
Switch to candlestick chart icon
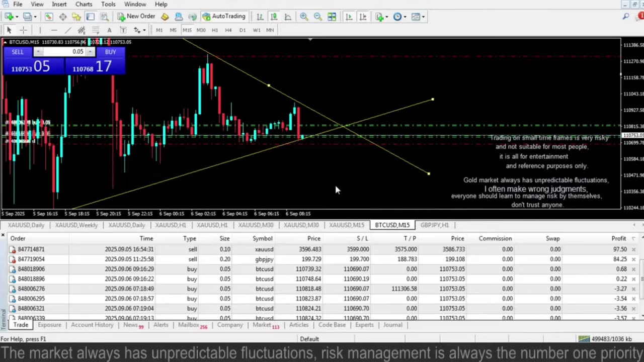click(x=274, y=17)
